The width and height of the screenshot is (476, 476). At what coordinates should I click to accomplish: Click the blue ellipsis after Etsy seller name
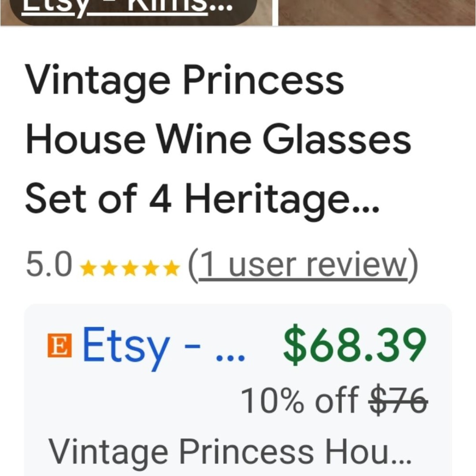(230, 358)
